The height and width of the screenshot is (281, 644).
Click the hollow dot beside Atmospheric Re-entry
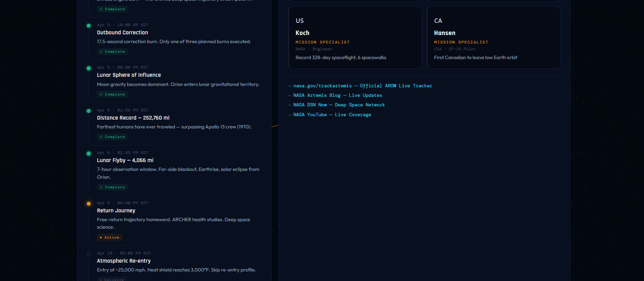(88, 254)
